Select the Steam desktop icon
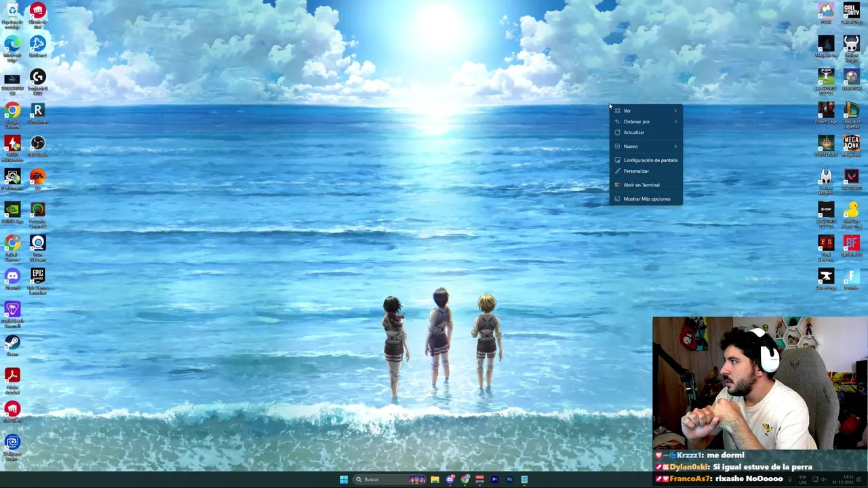 (12, 345)
